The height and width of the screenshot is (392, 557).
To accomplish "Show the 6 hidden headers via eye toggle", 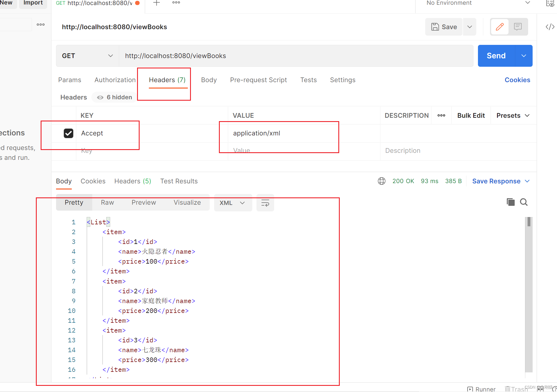I will [x=114, y=97].
